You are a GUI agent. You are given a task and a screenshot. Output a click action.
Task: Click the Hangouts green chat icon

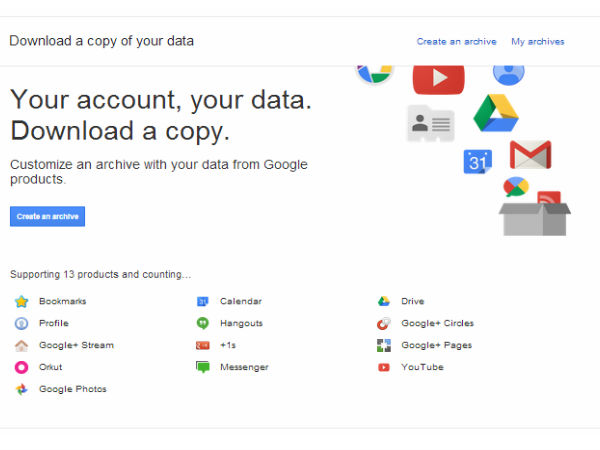pyautogui.click(x=202, y=323)
